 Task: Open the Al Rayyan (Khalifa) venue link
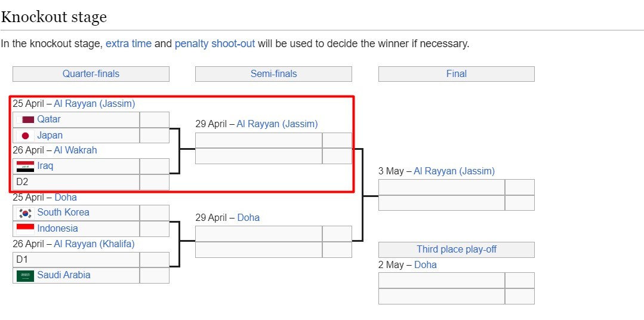(x=94, y=244)
